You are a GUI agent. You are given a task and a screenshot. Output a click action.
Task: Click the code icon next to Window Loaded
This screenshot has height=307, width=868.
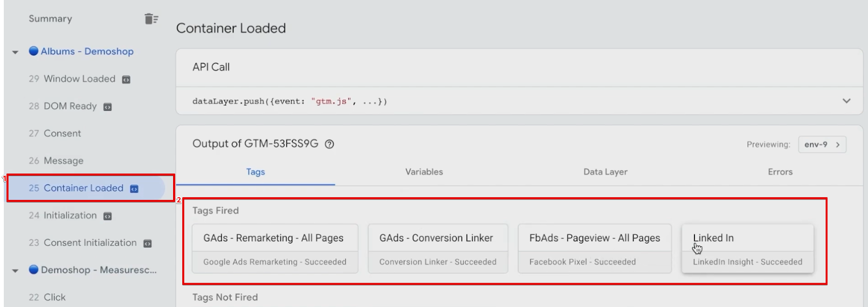tap(126, 79)
